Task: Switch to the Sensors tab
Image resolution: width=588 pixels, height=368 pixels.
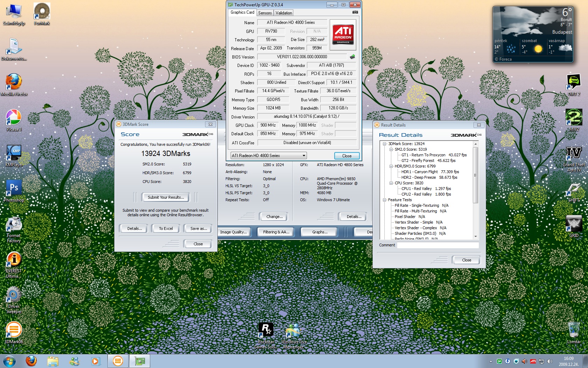Action: (265, 13)
